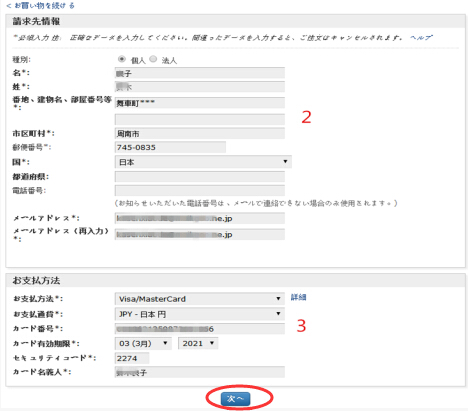Open the card expiry month dropdown

tap(143, 343)
